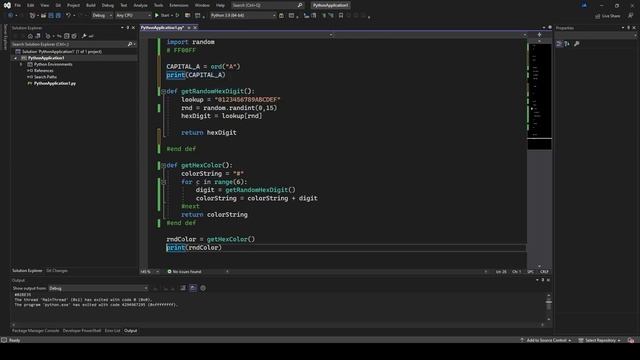640x360 pixels.
Task: Open the Window menu
Action: [x=202, y=5]
